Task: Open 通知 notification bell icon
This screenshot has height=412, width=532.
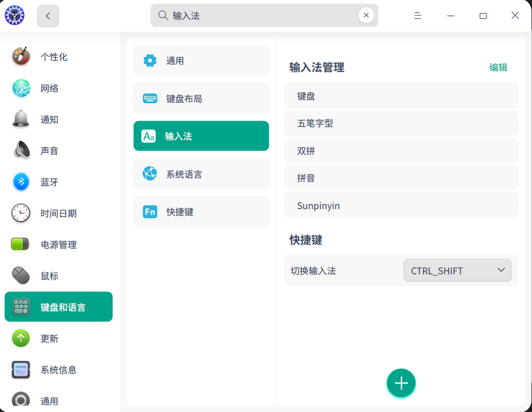Action: point(21,119)
